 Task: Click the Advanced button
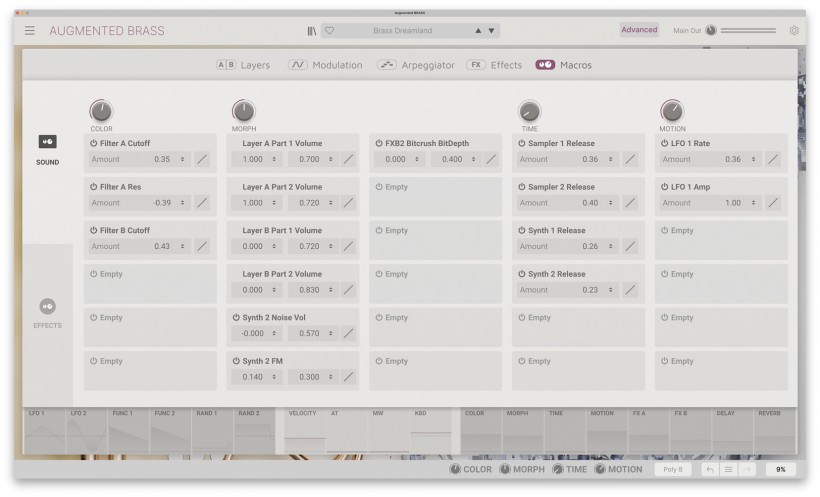click(x=639, y=30)
